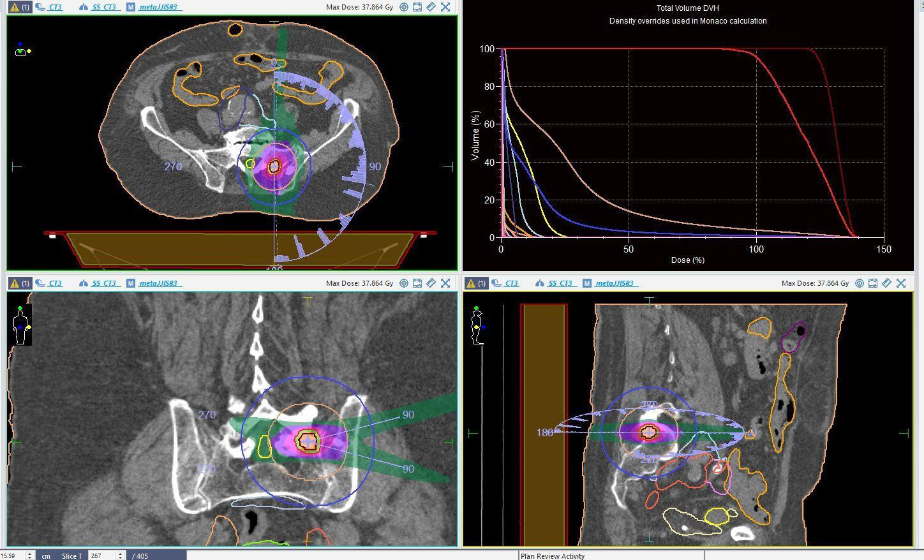Click the slice number input field showing 267

[x=101, y=556]
